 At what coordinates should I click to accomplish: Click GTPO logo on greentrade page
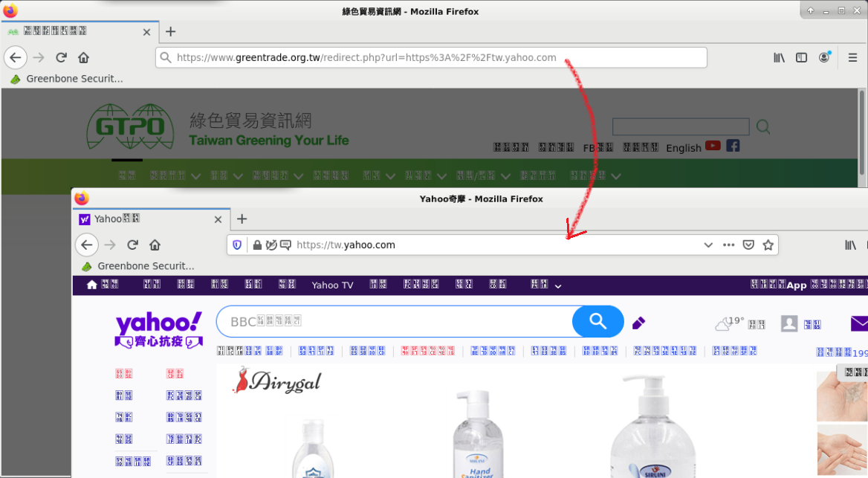tap(131, 127)
